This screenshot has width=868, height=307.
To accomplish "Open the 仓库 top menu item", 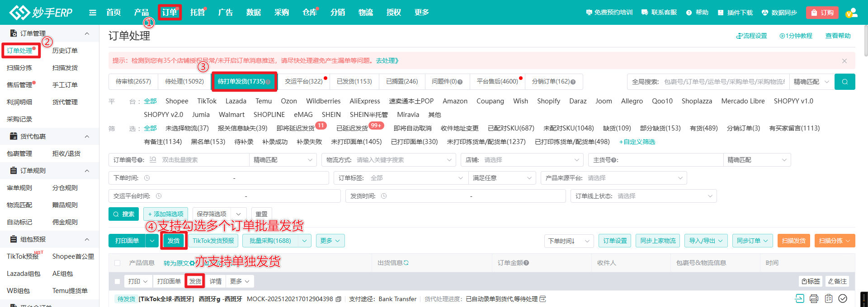I will [309, 13].
